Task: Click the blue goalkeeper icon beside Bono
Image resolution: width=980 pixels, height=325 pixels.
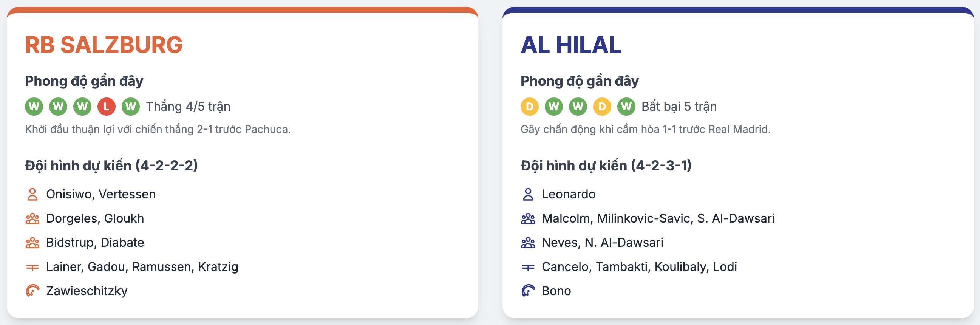Action: [x=528, y=291]
